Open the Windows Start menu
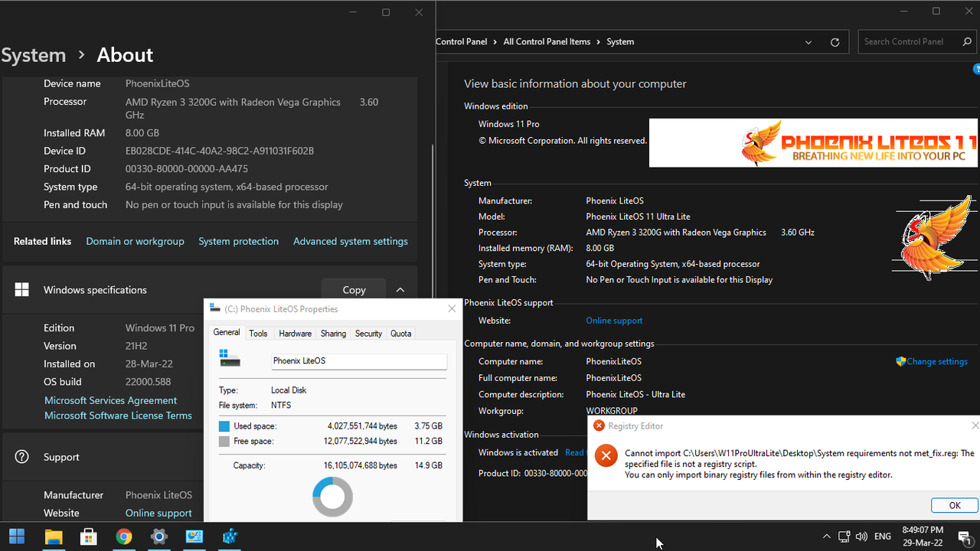980x551 pixels. pyautogui.click(x=17, y=536)
